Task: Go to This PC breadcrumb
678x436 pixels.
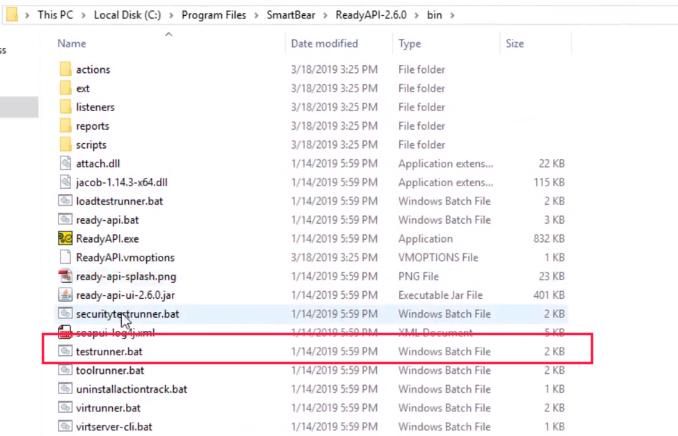Action: pyautogui.click(x=55, y=15)
